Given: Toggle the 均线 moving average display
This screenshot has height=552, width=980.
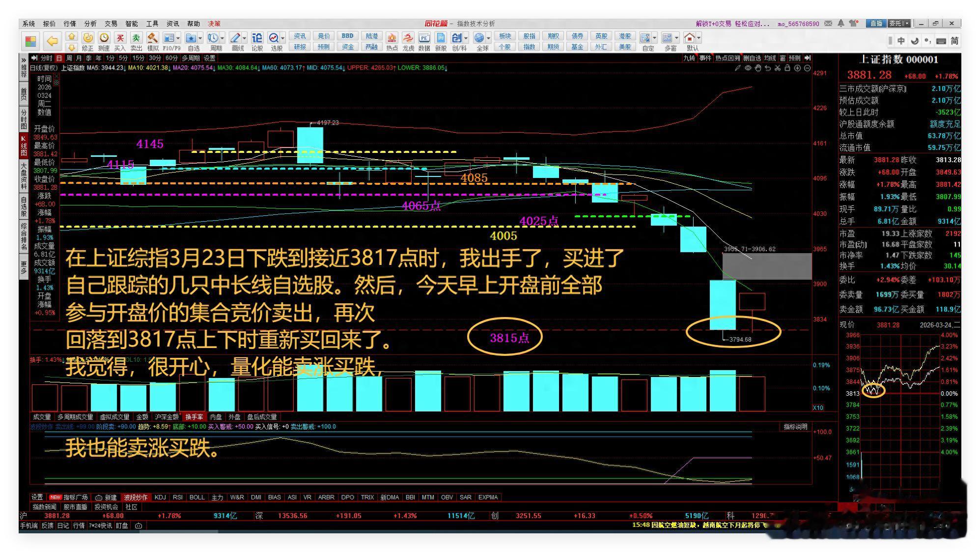Looking at the screenshot, I should [770, 58].
